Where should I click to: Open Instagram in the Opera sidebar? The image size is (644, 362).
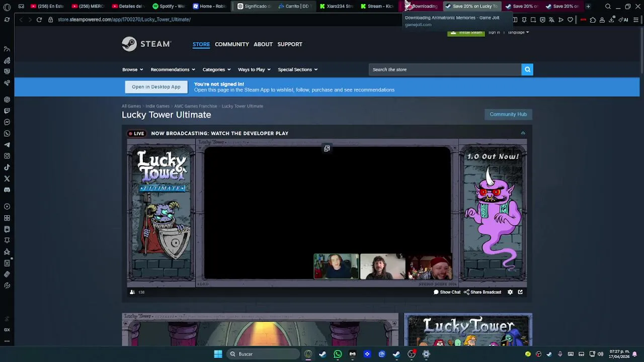click(x=7, y=156)
